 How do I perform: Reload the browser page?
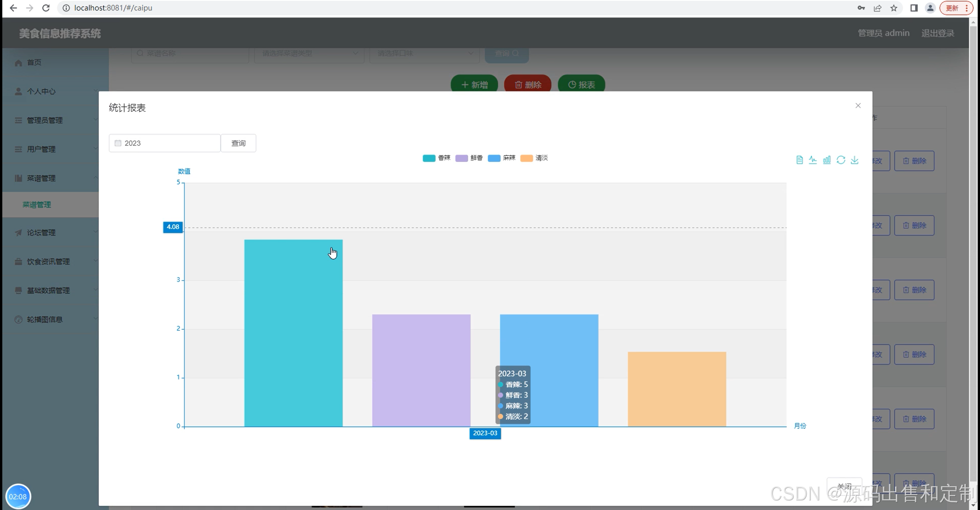[46, 8]
